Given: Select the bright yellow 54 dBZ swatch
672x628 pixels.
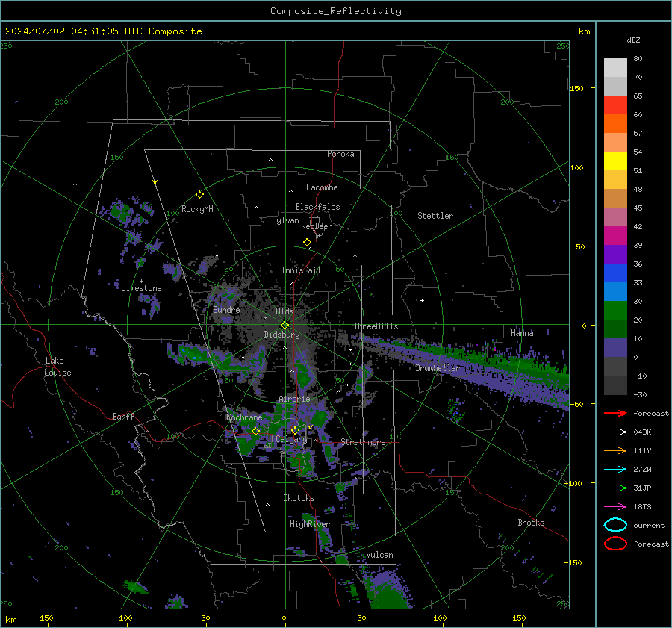Looking at the screenshot, I should (x=615, y=161).
